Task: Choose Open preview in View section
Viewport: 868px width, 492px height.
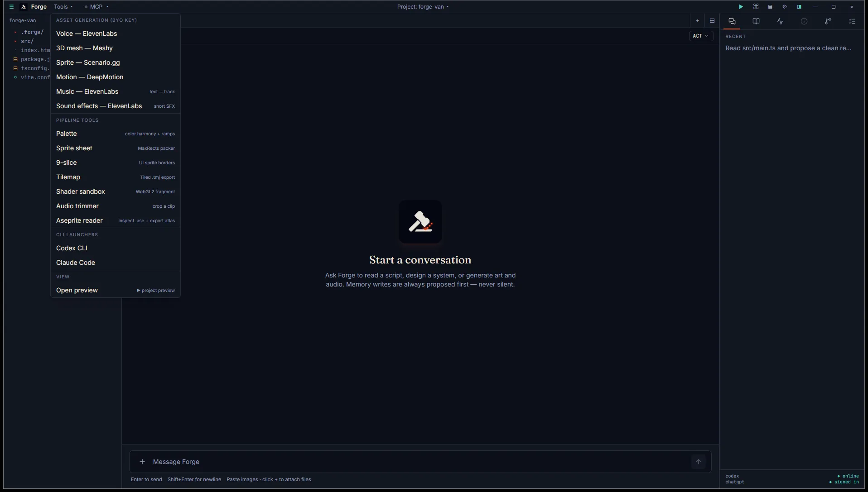Action: coord(116,290)
